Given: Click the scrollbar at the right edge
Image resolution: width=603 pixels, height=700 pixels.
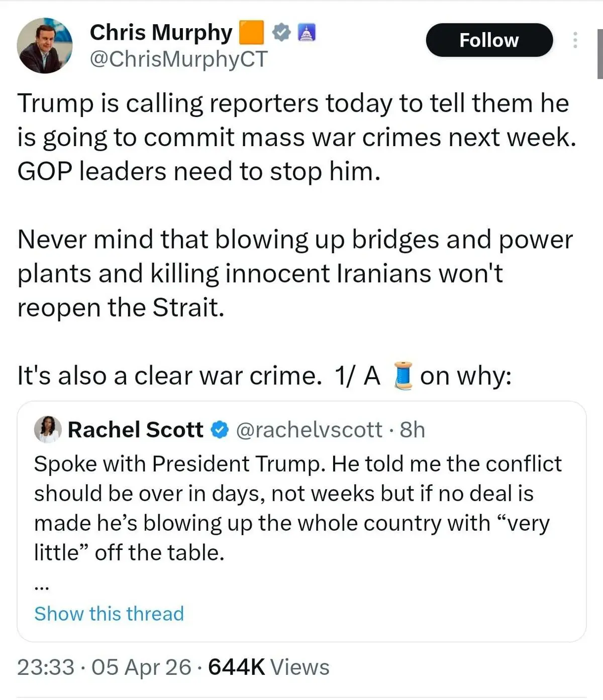Looking at the screenshot, I should click(x=600, y=54).
